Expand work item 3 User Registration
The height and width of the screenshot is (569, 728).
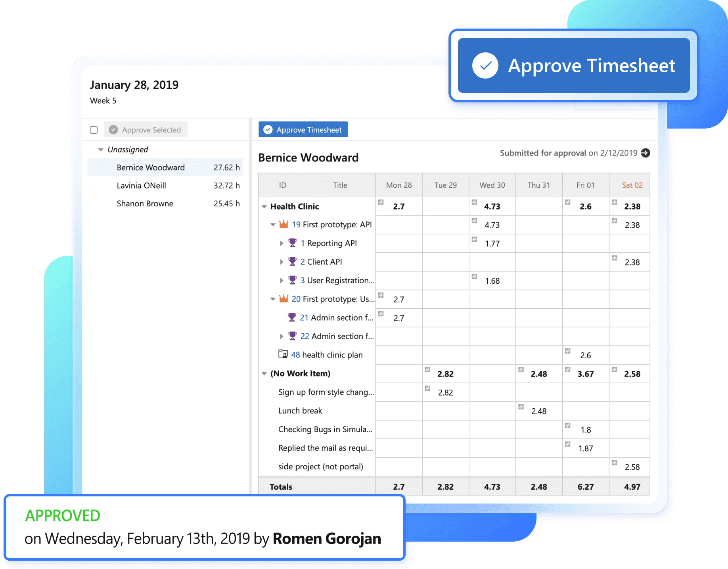tap(282, 281)
